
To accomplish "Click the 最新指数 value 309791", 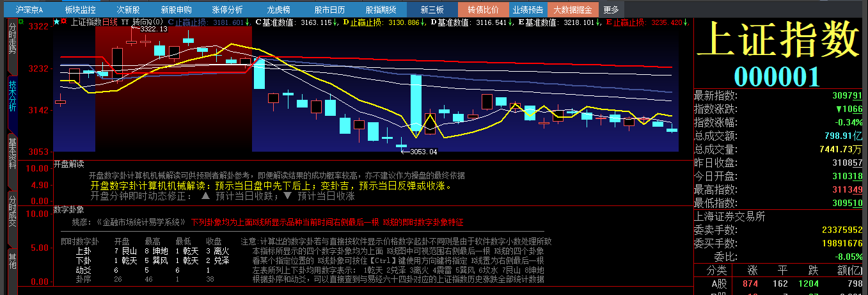I will click(848, 95).
